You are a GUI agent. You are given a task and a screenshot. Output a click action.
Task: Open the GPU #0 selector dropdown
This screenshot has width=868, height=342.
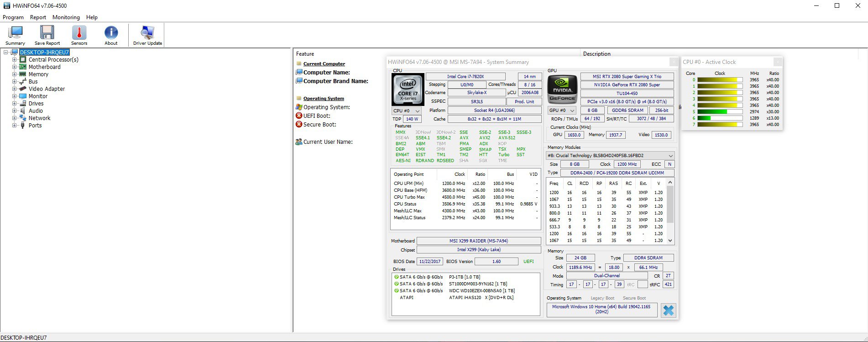click(561, 110)
